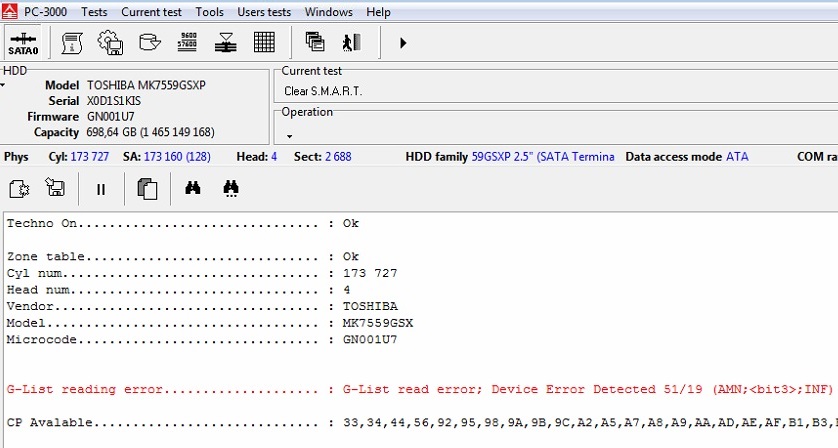
Task: Click the cascading windows toolbar icon
Action: click(315, 43)
